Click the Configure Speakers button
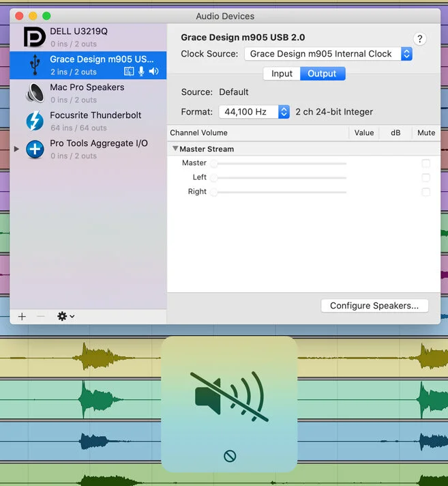 click(374, 306)
